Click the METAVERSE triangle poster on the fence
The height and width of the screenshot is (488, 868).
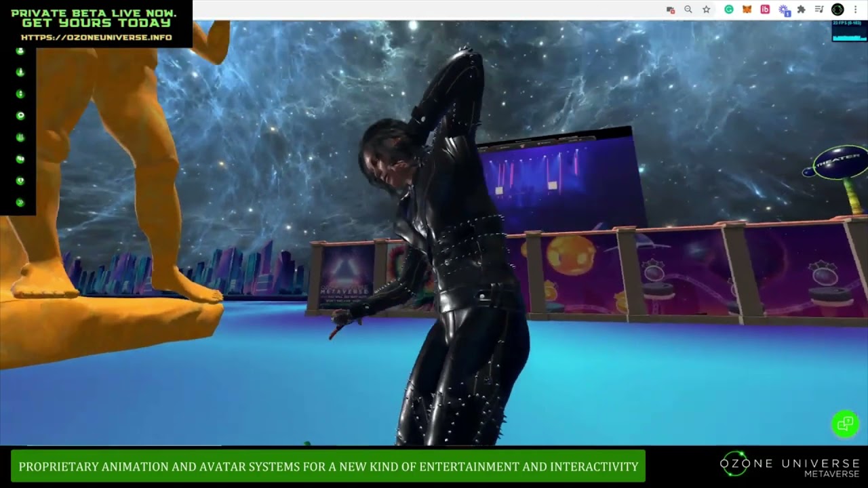point(347,277)
